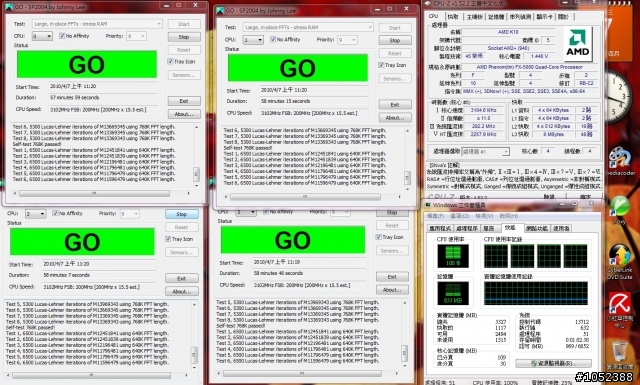Open the Priority dropdown in the CPU 1 window
Viewport: 640px width, 385px height.
[x=347, y=40]
